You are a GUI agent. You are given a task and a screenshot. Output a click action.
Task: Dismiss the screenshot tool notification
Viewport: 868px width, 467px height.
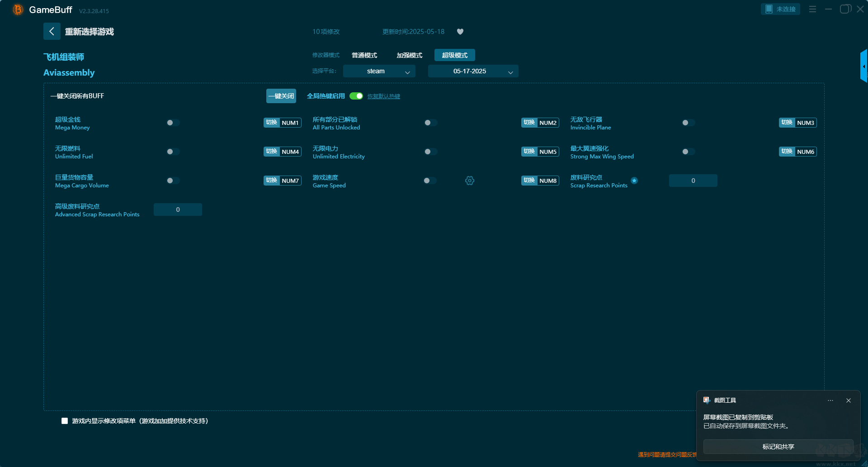849,400
